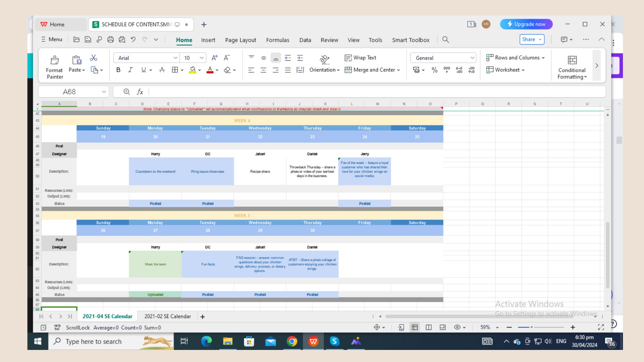Click the Increase font size icon
The image size is (644, 362).
click(214, 58)
